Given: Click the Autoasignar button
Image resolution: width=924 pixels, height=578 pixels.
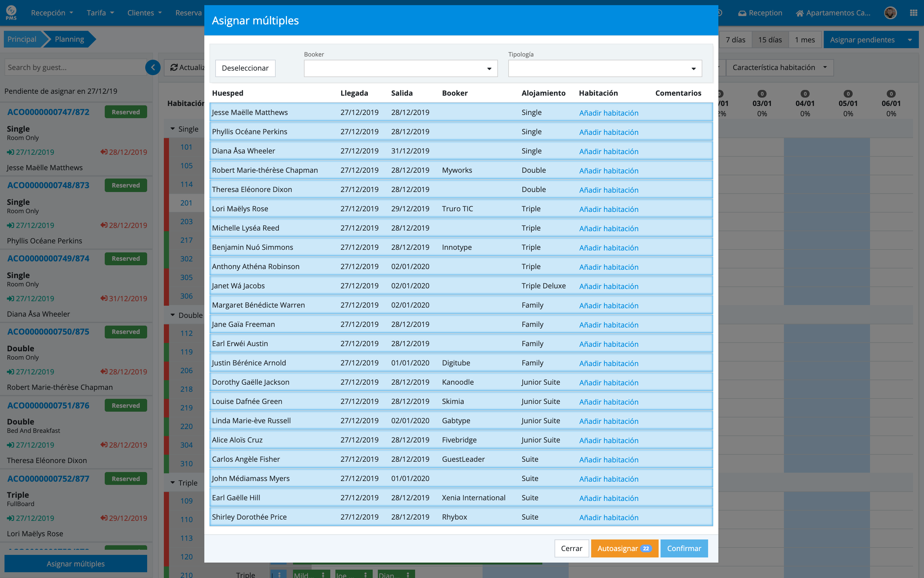Looking at the screenshot, I should 624,548.
